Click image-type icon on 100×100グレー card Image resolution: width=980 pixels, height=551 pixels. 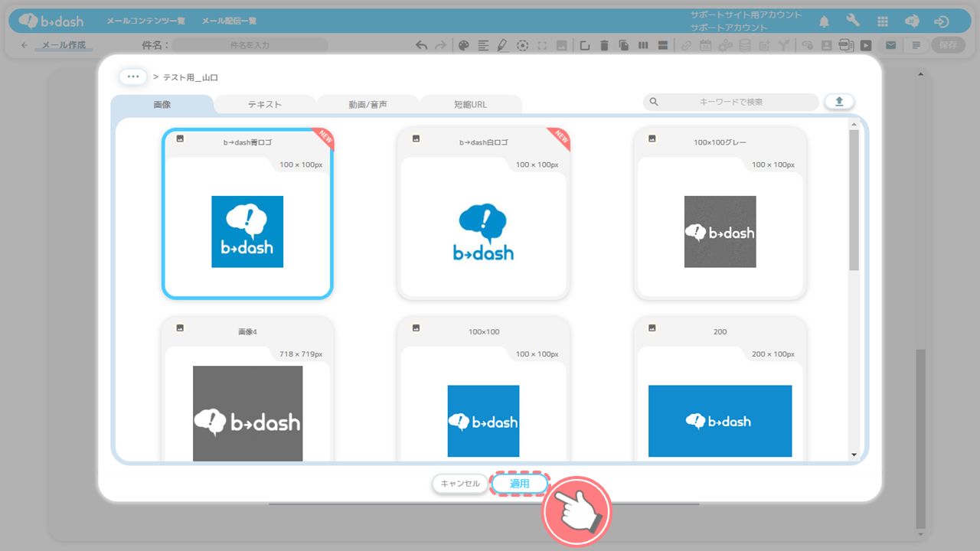tap(652, 139)
